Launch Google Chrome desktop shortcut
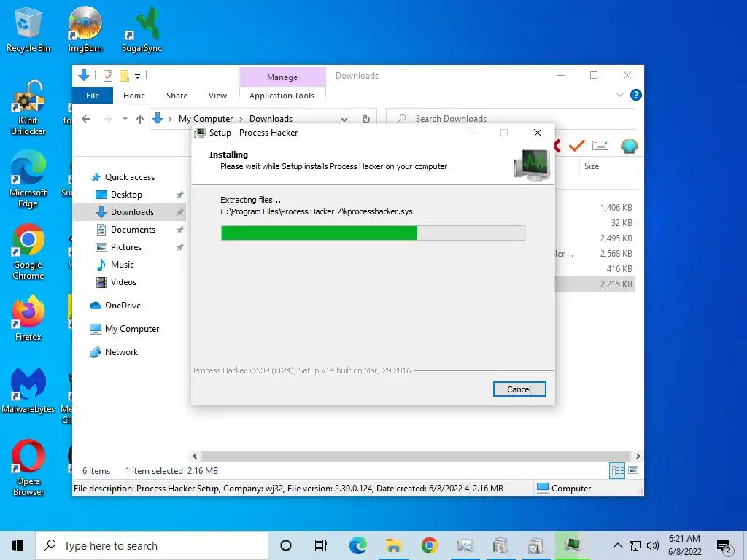 point(28,252)
